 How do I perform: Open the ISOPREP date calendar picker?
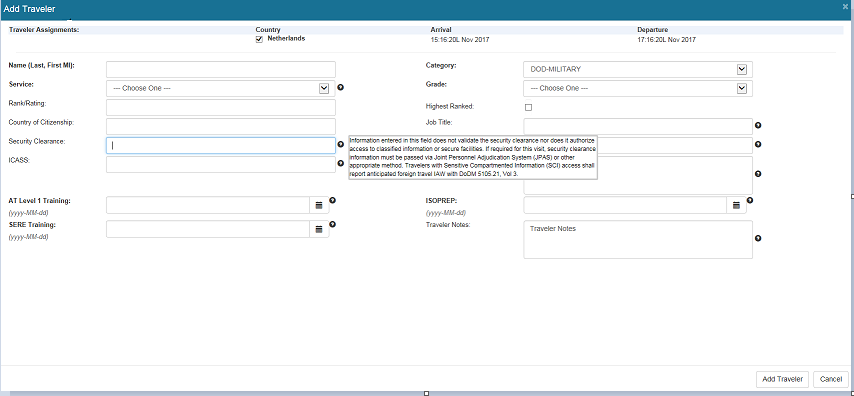point(736,205)
